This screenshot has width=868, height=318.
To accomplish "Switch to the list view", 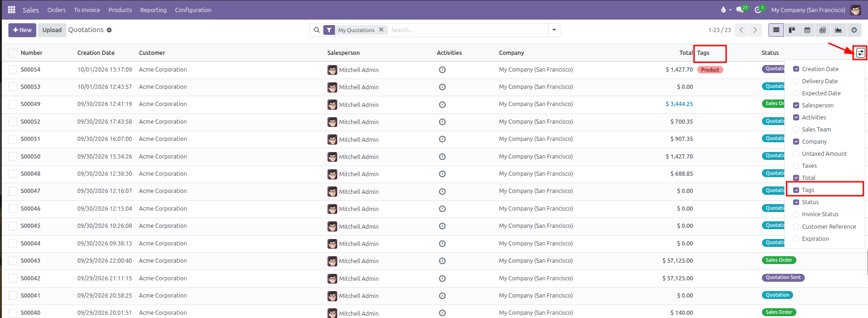I will (x=776, y=30).
